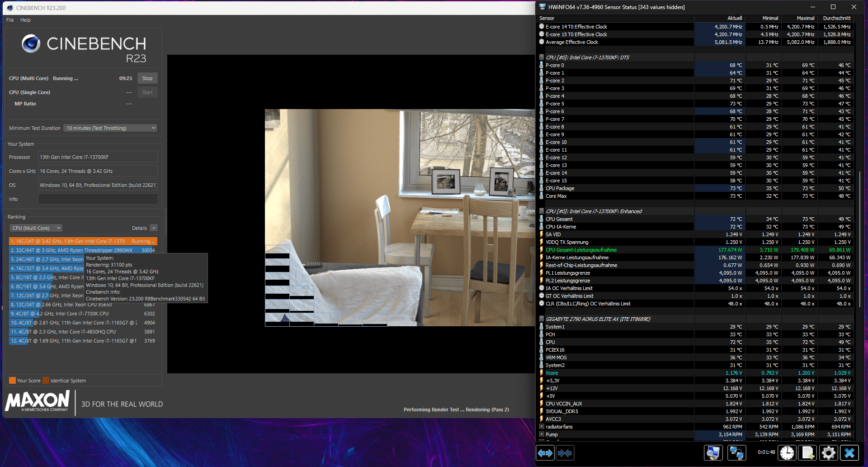Viewport: 868px width, 467px height.
Task: Select VDDQ TX Spannung sensor row
Action: (695, 242)
